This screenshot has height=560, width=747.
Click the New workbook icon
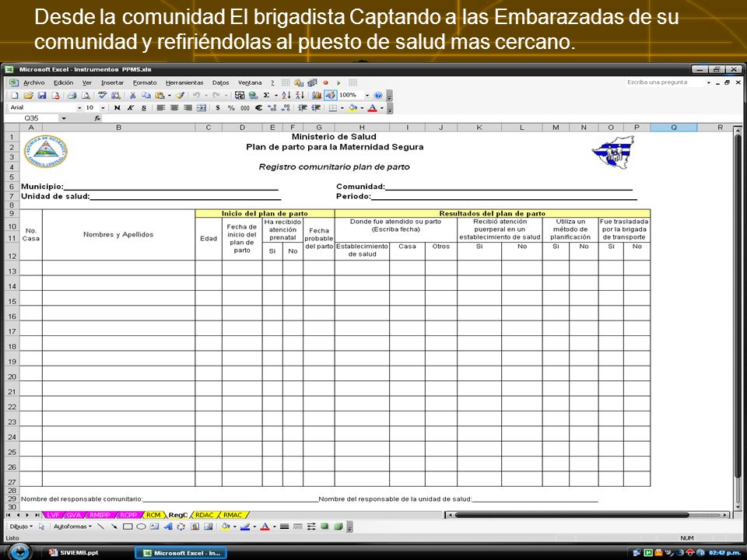point(16,95)
